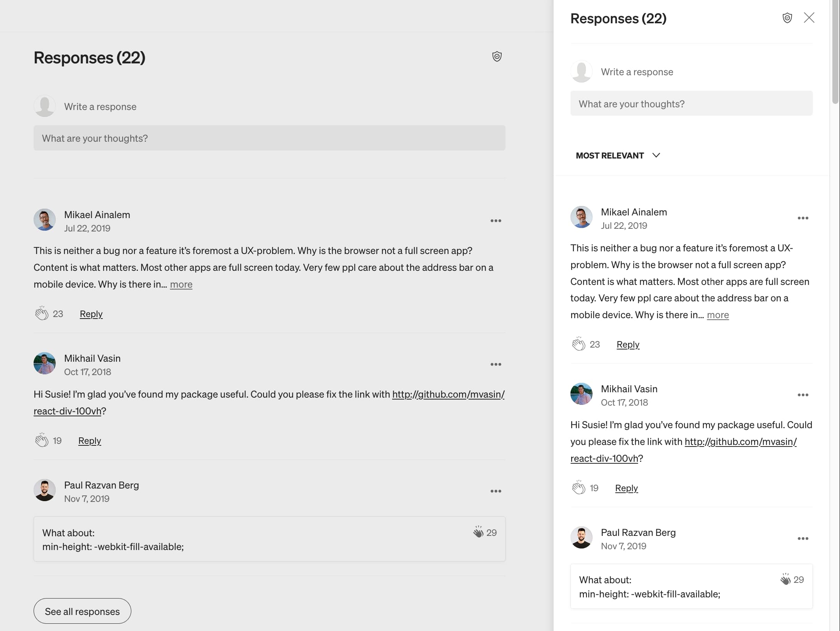
Task: Click the side panel vertical scrollbar
Action: [835, 52]
